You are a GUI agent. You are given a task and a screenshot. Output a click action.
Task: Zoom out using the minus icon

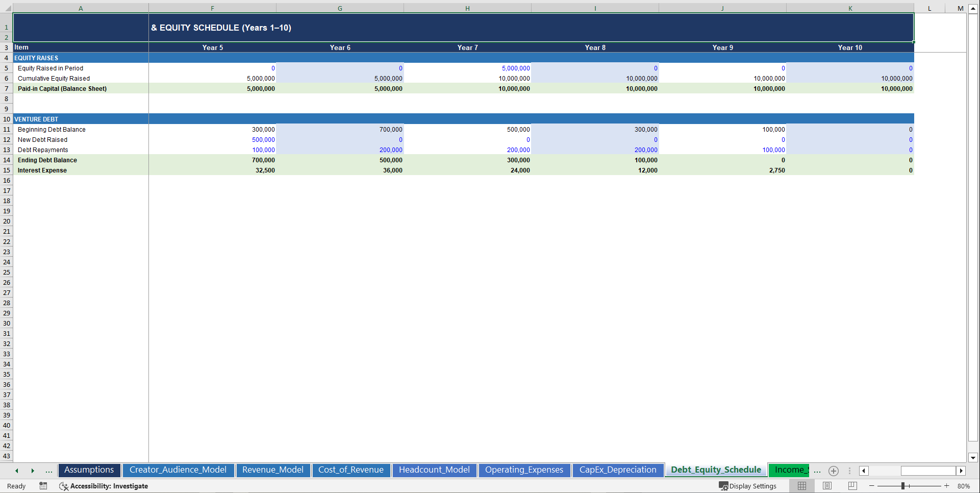pyautogui.click(x=872, y=486)
